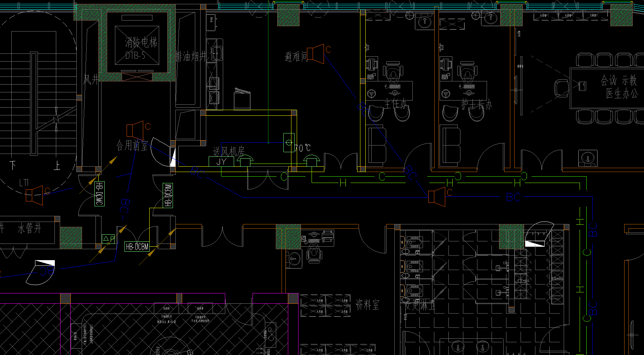This screenshot has height=355, width=644.
Task: Click the 排油烟井 label
Action: (191, 56)
